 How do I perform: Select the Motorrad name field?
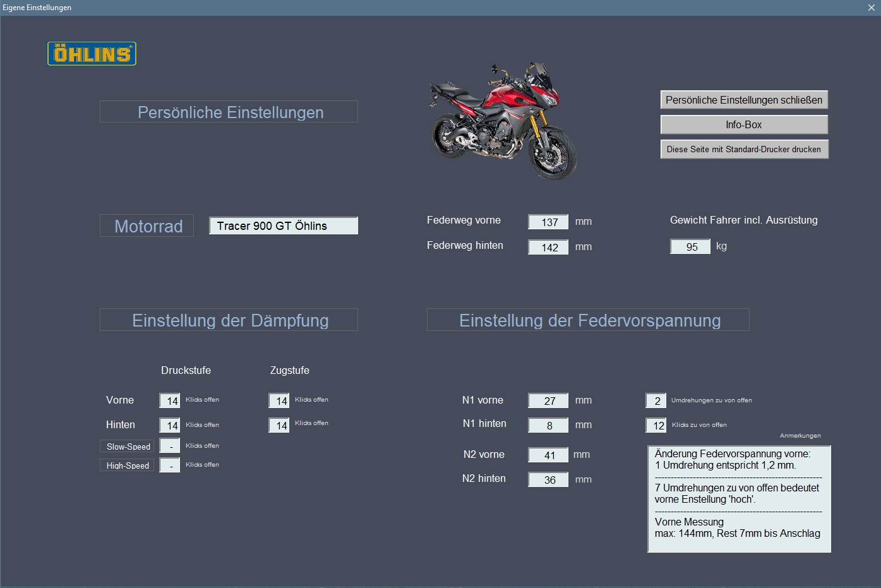pyautogui.click(x=284, y=226)
